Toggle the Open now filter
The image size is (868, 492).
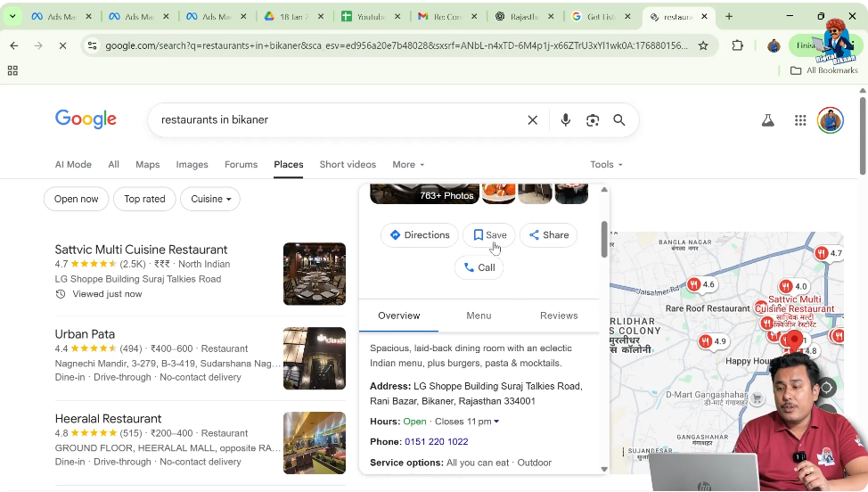click(77, 200)
